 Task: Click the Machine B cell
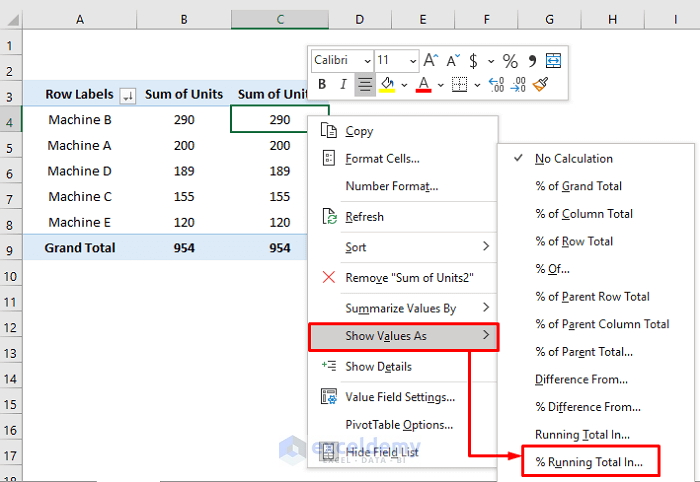[x=79, y=120]
